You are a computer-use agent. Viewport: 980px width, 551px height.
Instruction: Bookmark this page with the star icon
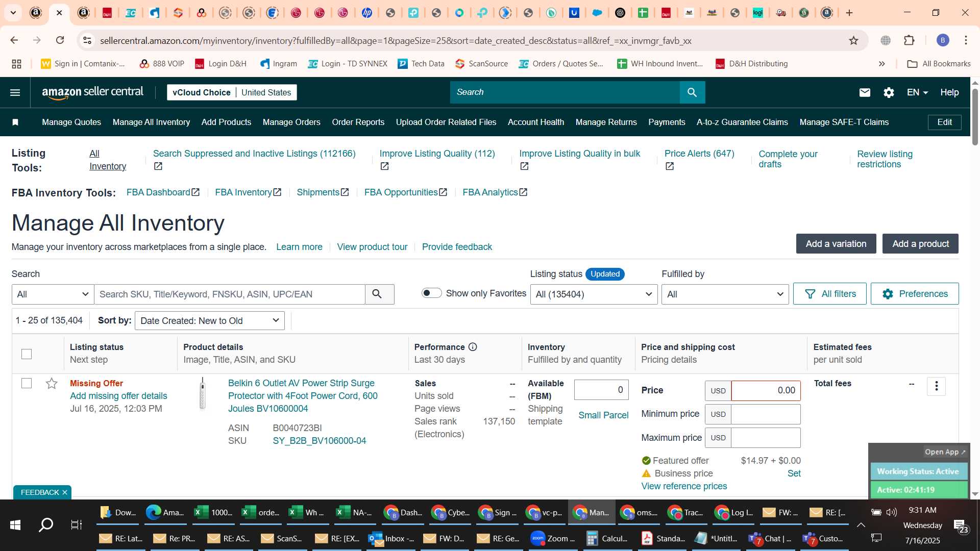tap(853, 40)
